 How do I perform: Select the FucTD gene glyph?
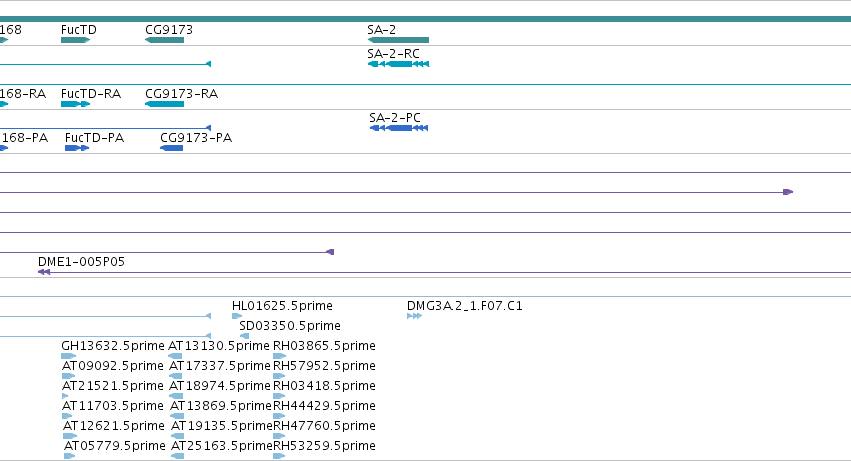coord(75,40)
